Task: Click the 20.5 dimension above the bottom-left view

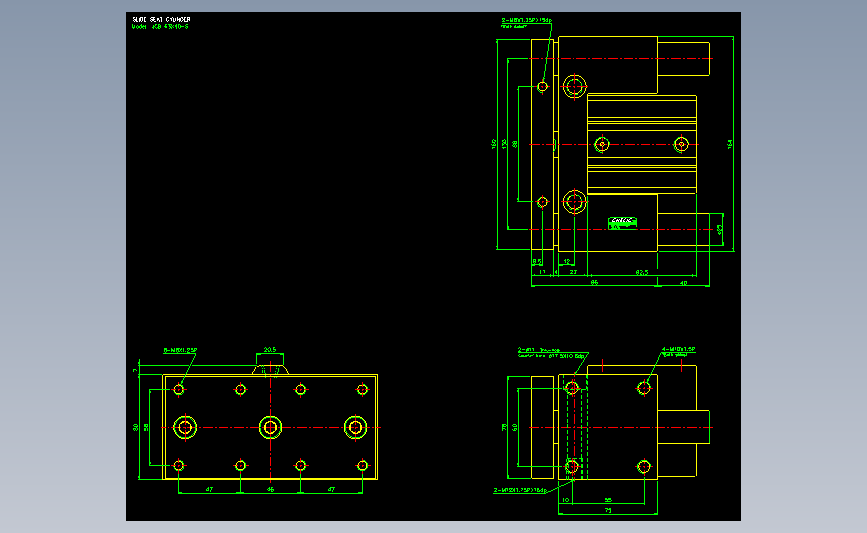Action: pos(270,350)
